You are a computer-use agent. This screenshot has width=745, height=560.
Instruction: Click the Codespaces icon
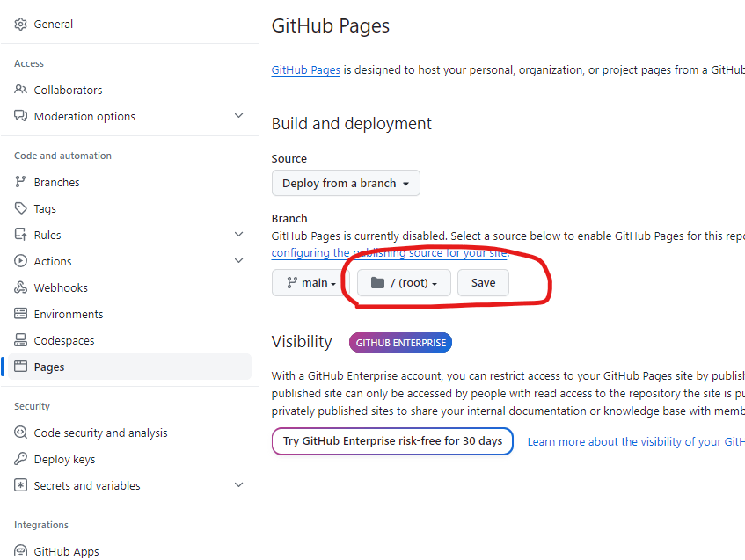click(20, 340)
